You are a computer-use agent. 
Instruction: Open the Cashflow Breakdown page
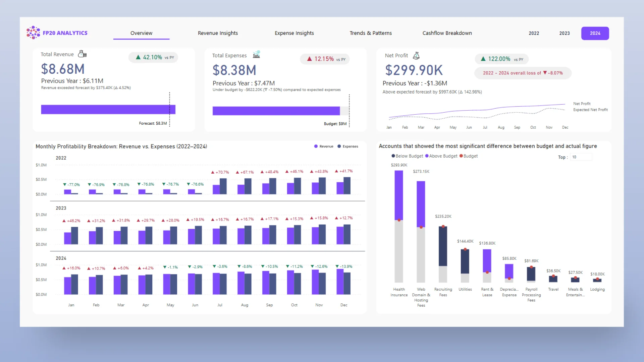click(447, 33)
